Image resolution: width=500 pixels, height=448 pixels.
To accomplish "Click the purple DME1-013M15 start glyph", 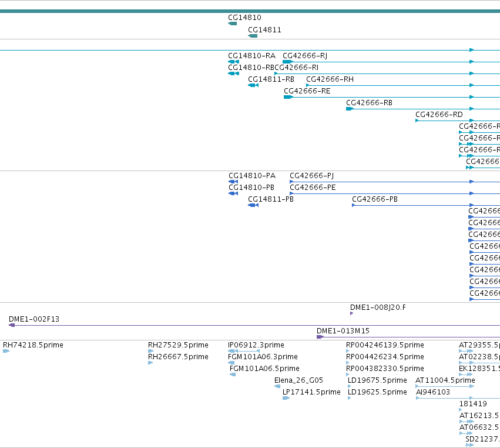I will point(320,337).
